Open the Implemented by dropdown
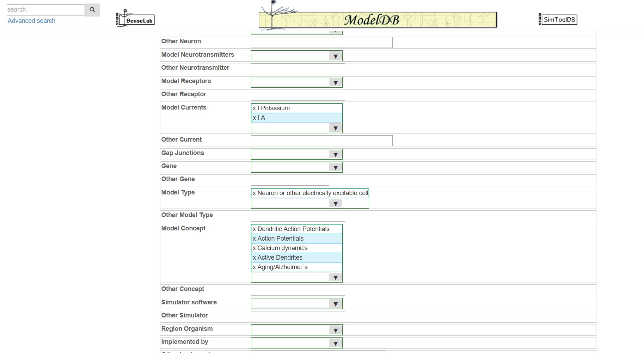Image resolution: width=644 pixels, height=353 pixels. click(x=335, y=343)
